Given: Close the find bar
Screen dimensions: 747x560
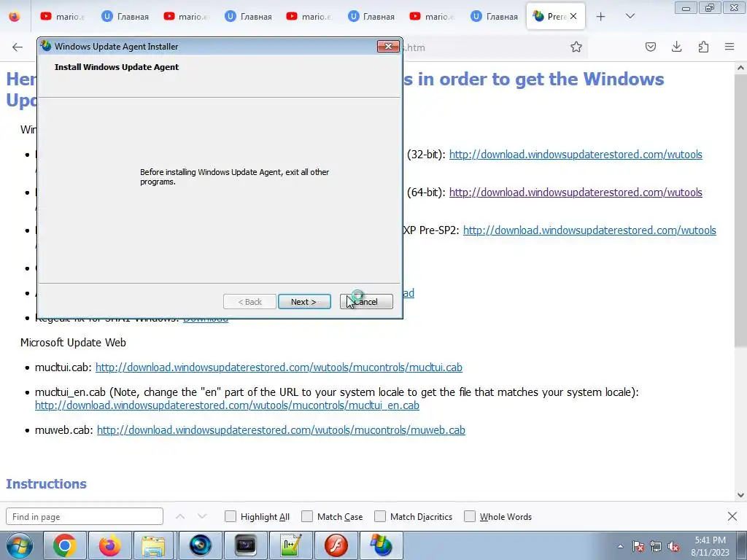Looking at the screenshot, I should click(732, 517).
